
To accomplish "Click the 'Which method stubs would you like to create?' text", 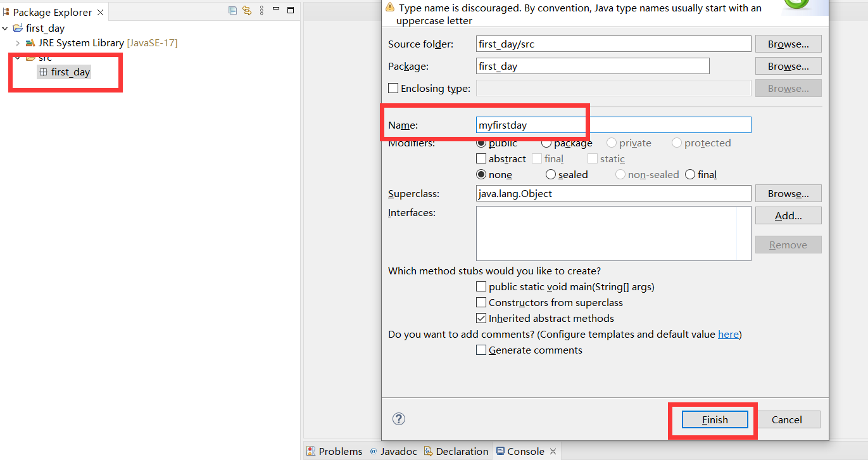I will pyautogui.click(x=494, y=271).
